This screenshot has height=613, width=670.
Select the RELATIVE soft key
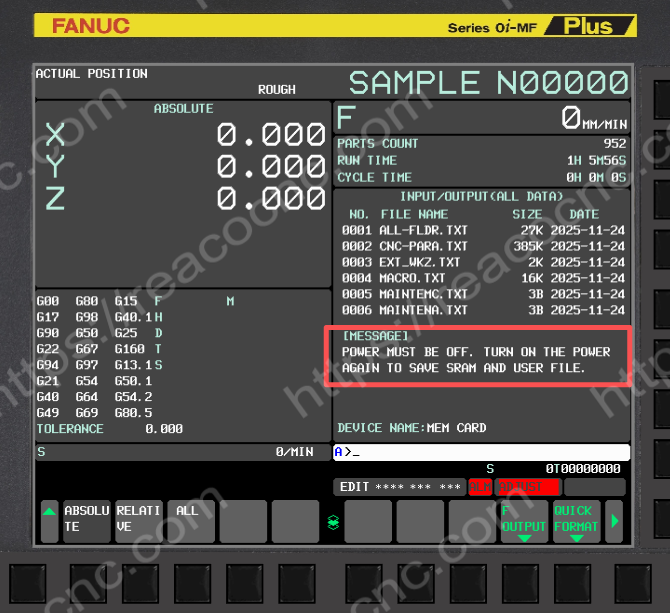139,521
